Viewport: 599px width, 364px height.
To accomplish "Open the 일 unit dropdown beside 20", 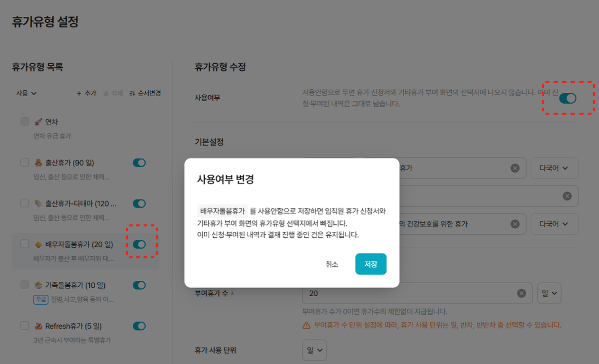I will 549,293.
